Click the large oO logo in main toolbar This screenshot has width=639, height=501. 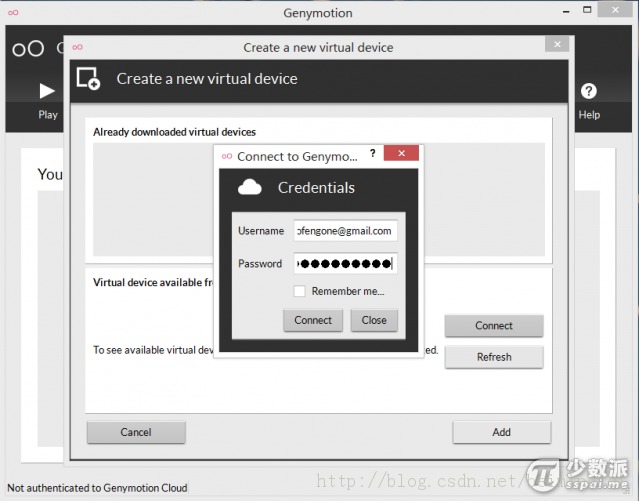pos(28,49)
